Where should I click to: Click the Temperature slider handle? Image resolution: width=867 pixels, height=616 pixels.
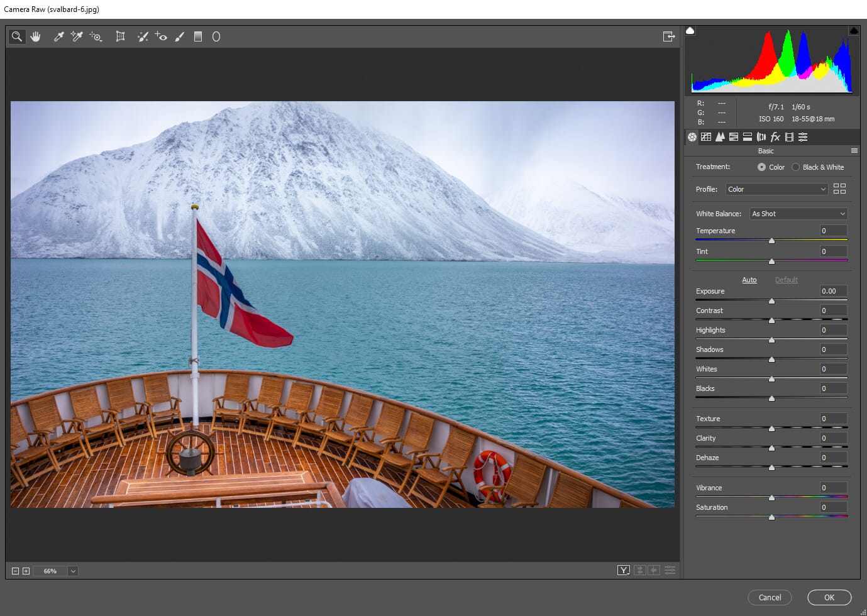coord(771,241)
